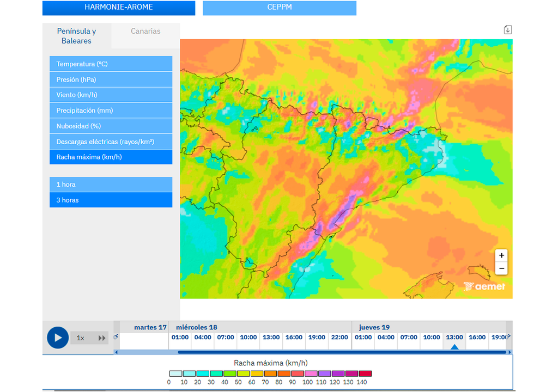Screen dimensions: 558x392
Task: Click the AEMET logo on map
Action: point(484,286)
